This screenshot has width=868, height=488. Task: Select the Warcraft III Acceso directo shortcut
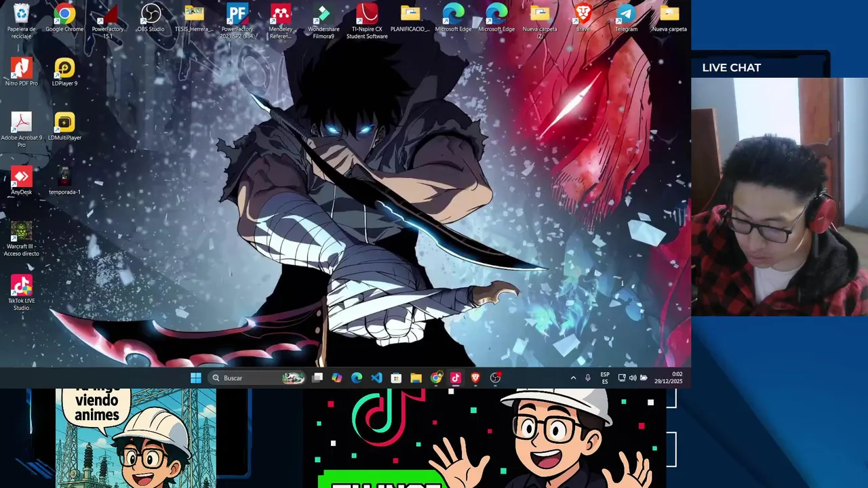[x=21, y=239]
